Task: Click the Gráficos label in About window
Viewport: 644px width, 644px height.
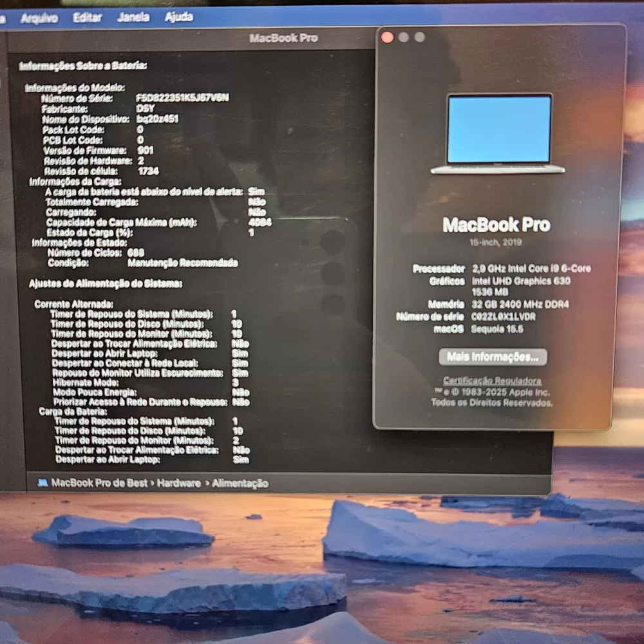Action: 447,281
